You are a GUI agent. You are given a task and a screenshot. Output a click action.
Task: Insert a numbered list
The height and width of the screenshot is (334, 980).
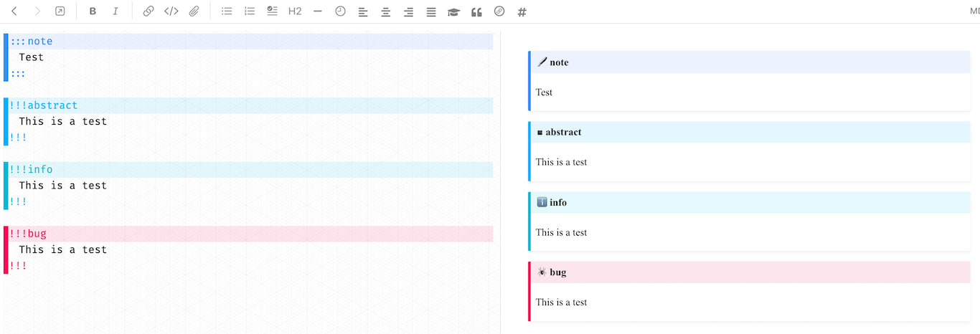click(x=250, y=11)
